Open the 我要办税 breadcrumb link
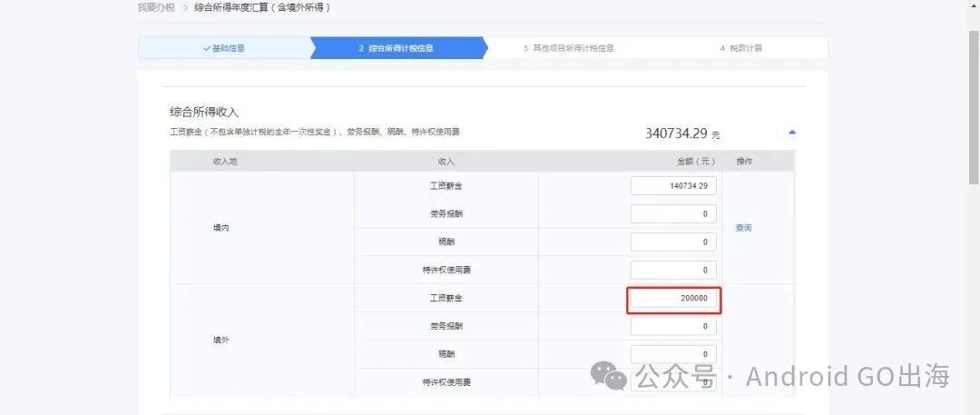Image resolution: width=980 pixels, height=415 pixels. click(x=156, y=8)
